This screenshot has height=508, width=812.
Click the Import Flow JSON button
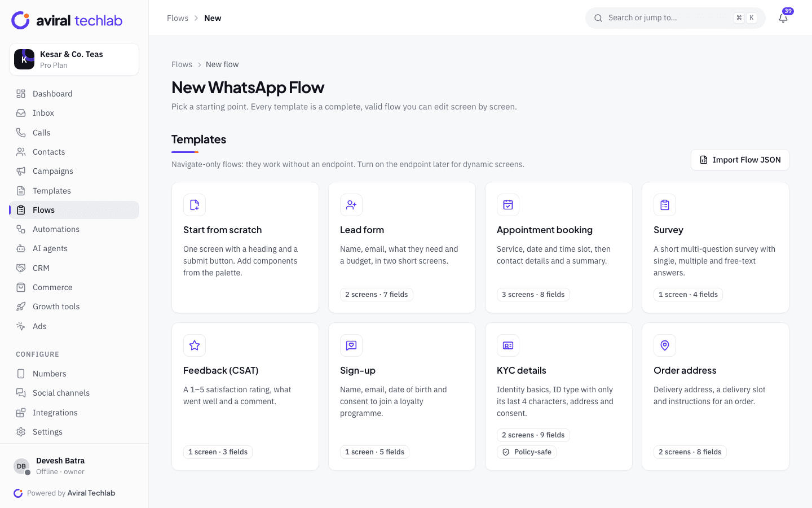tap(740, 160)
